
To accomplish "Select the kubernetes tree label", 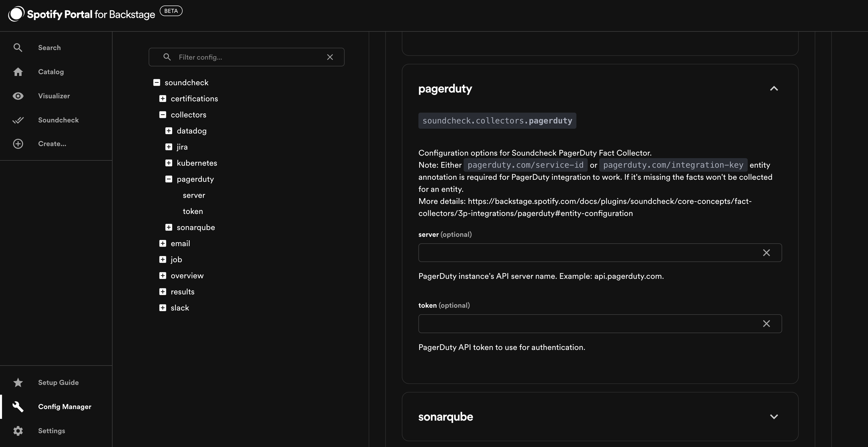I will click(197, 163).
